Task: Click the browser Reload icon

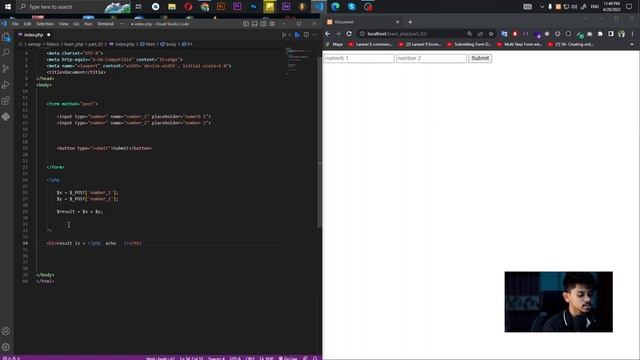Action: click(349, 34)
